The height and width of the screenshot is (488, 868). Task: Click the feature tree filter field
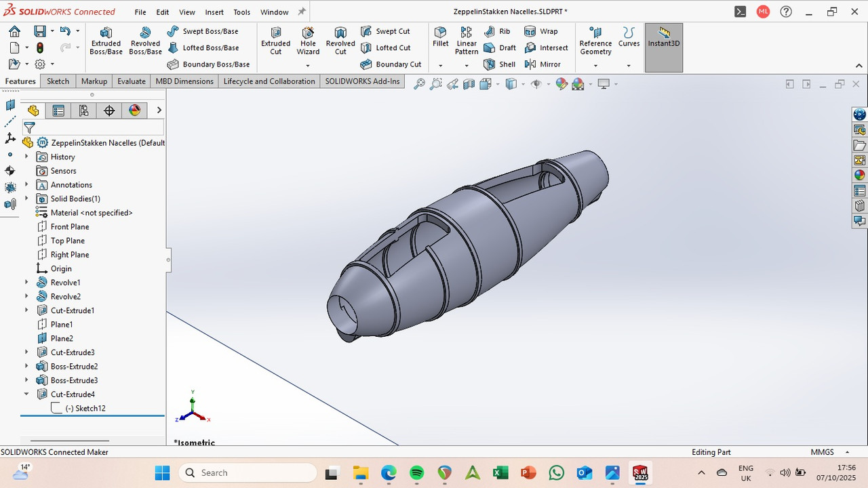[93, 127]
